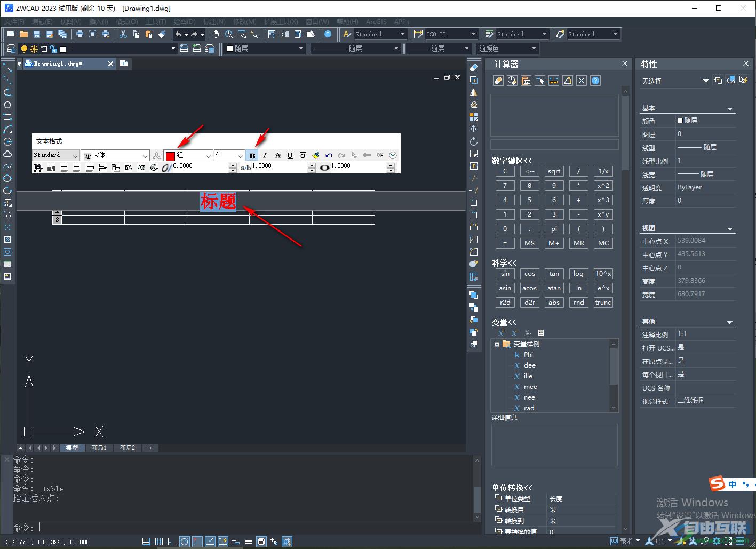Open the 文件(F) menu
This screenshot has height=549, width=756.
pos(15,21)
